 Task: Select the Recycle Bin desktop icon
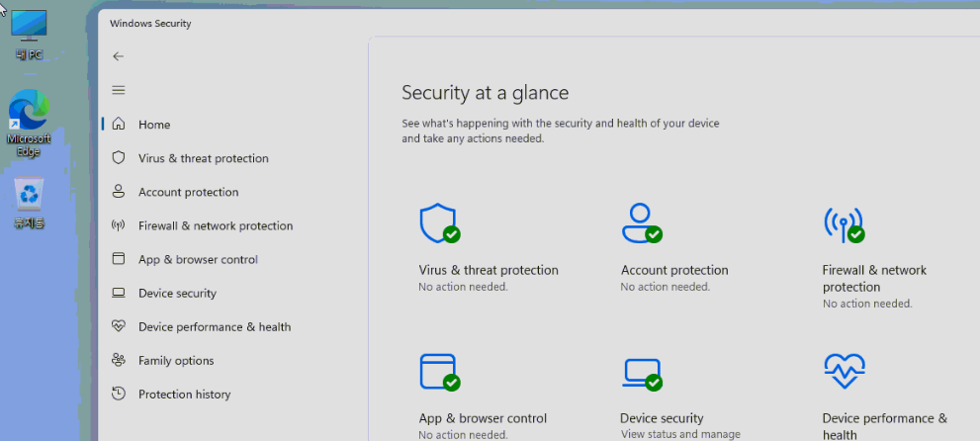click(x=29, y=204)
